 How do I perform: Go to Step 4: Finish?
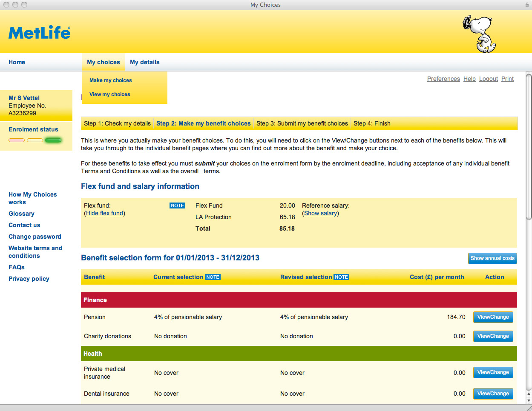pyautogui.click(x=372, y=123)
